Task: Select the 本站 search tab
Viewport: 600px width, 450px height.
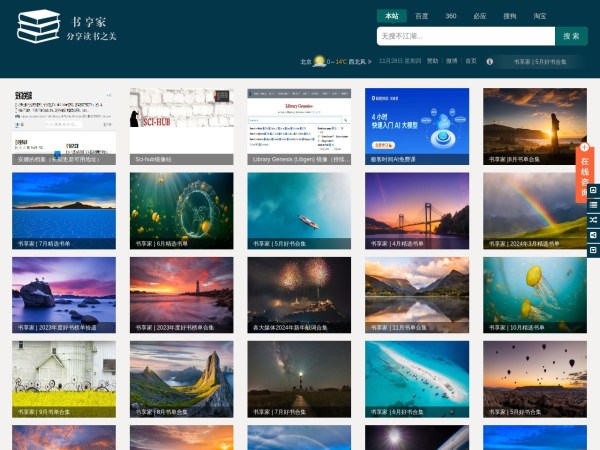Action: click(x=391, y=16)
